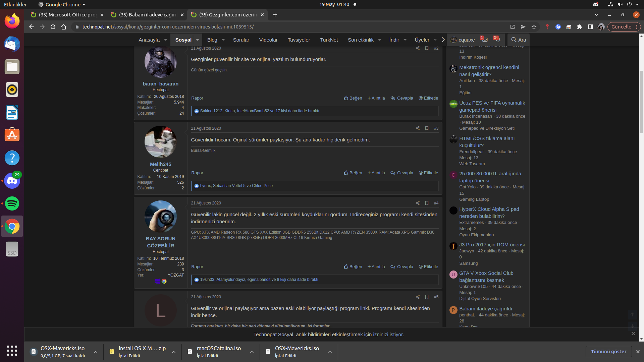This screenshot has height=362, width=644.
Task: Click the browser reload icon
Action: coord(53,27)
